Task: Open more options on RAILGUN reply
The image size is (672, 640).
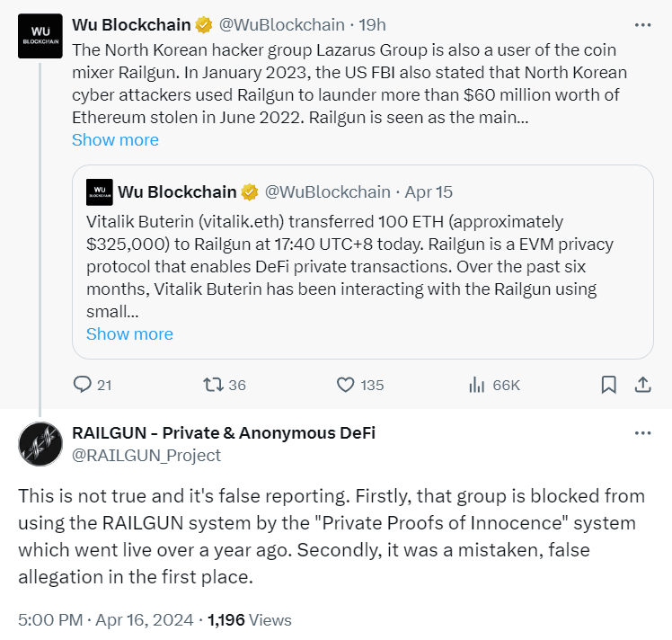Action: (x=642, y=433)
